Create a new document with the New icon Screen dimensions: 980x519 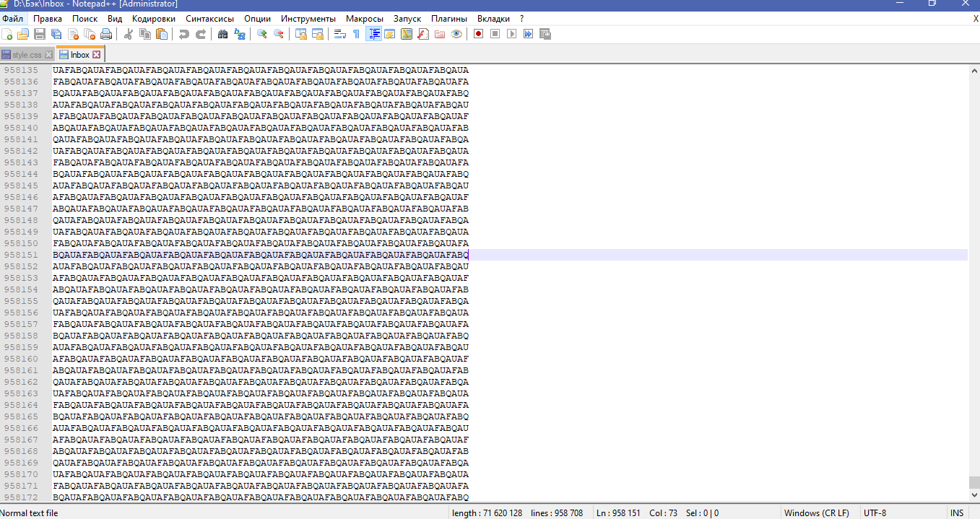point(7,34)
